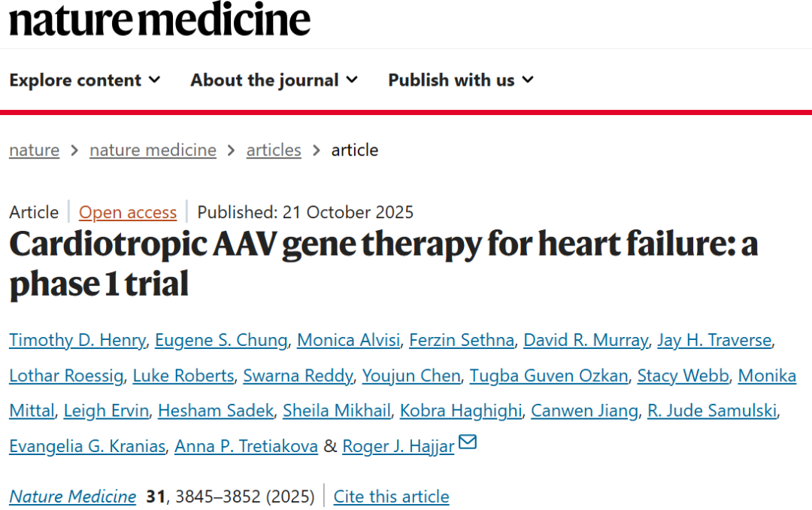Click corresponding author Roger J. Hajjar

pos(398,446)
